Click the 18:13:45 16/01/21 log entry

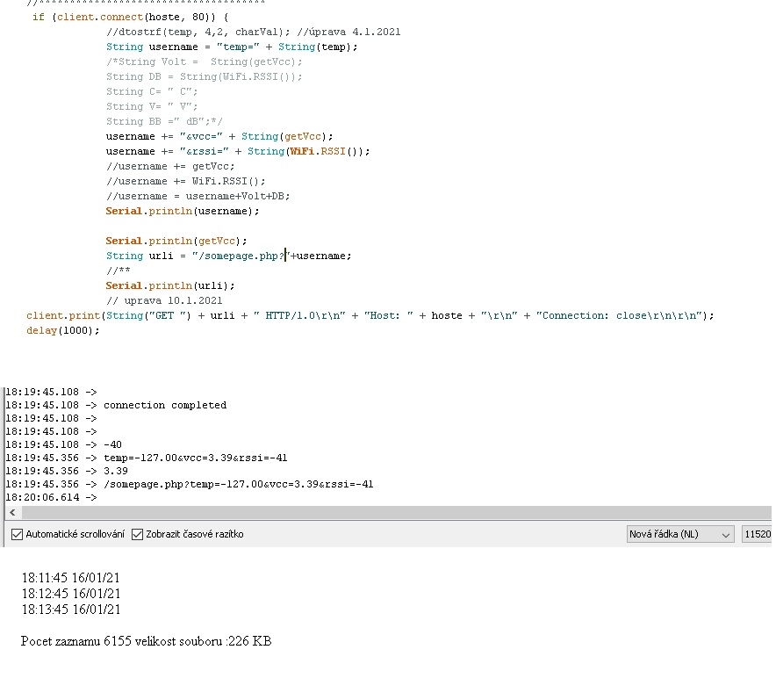click(71, 610)
